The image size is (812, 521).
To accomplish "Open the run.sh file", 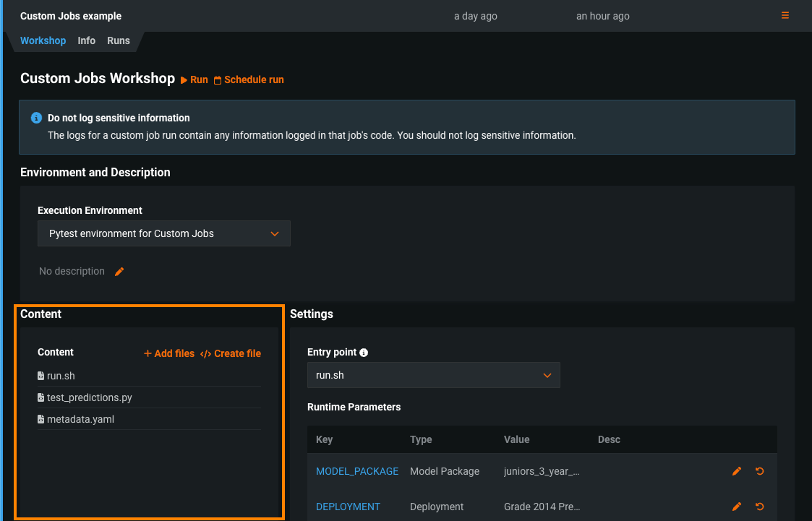I will (61, 376).
